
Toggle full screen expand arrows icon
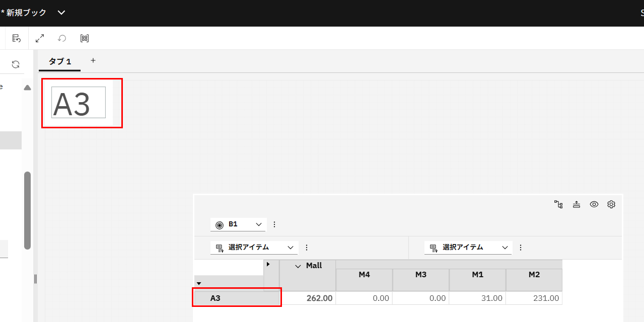pyautogui.click(x=40, y=38)
